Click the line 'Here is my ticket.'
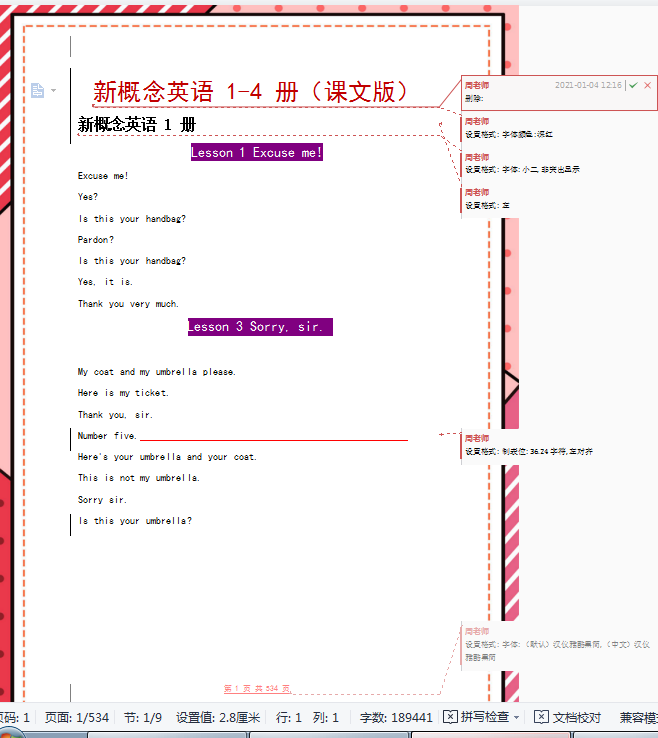Screen dimensions: 658x738 click(123, 393)
